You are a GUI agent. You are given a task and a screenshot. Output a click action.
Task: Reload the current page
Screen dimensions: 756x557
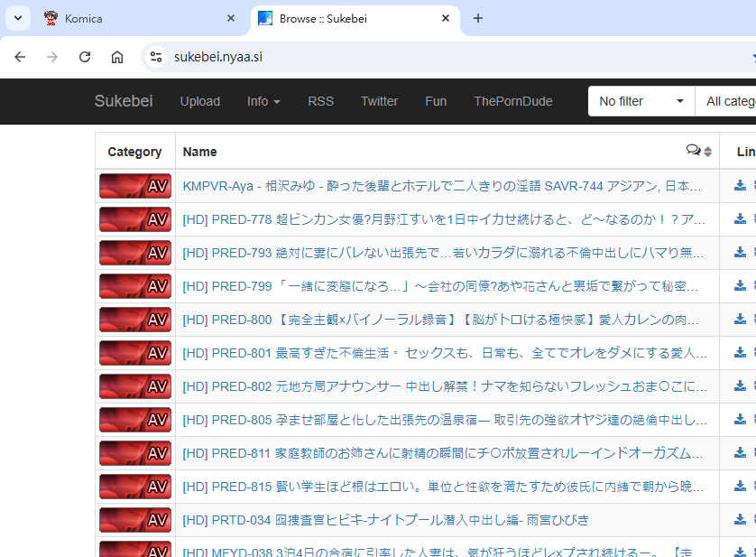[x=85, y=57]
